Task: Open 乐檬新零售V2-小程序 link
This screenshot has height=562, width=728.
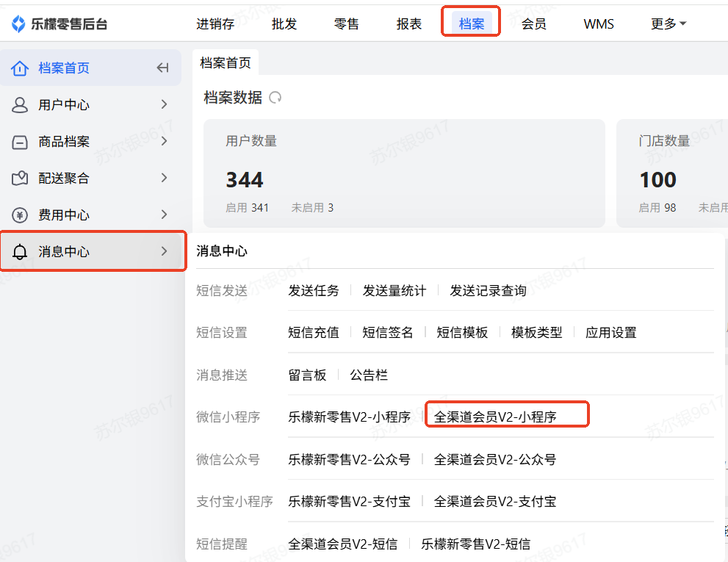Action: point(349,417)
